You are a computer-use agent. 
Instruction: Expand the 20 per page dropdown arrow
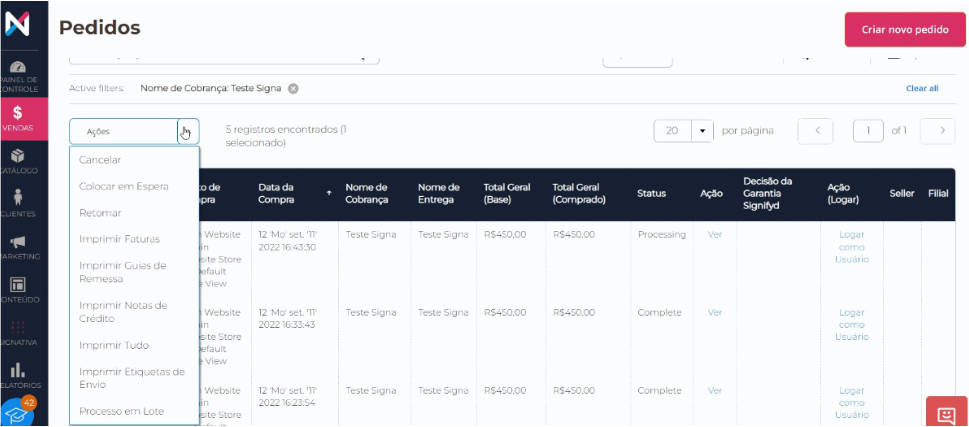703,131
